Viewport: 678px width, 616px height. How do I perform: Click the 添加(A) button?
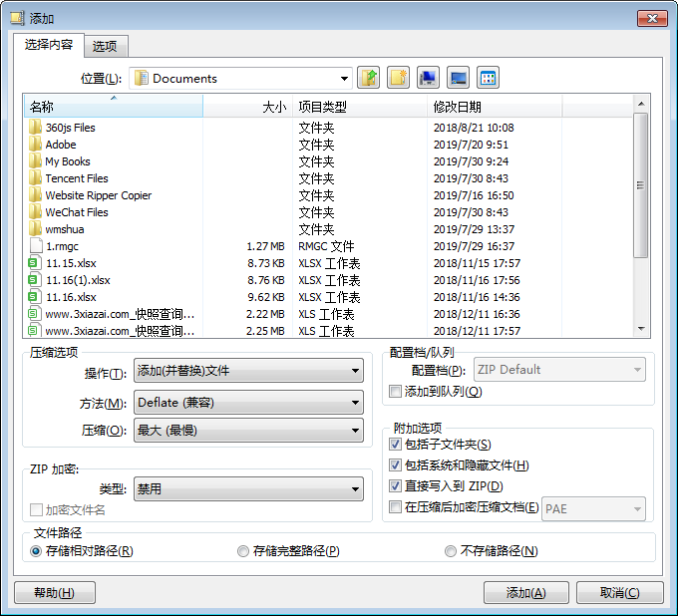526,592
